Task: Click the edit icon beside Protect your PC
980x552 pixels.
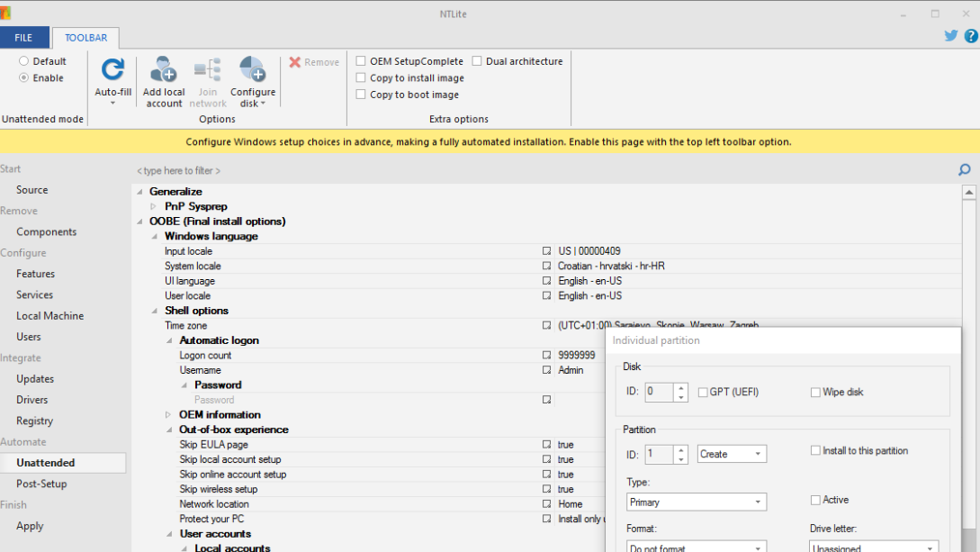Action: coord(547,519)
